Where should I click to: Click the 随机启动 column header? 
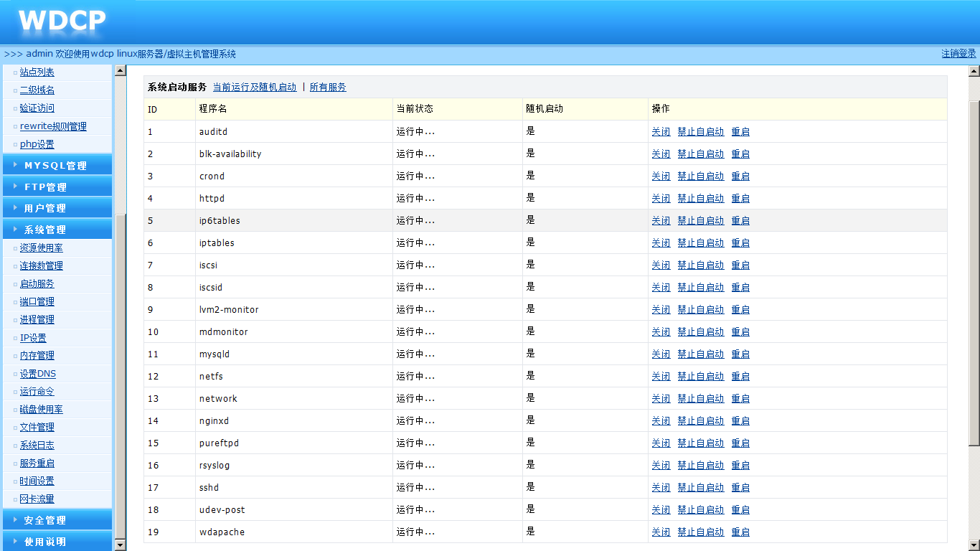click(585, 109)
